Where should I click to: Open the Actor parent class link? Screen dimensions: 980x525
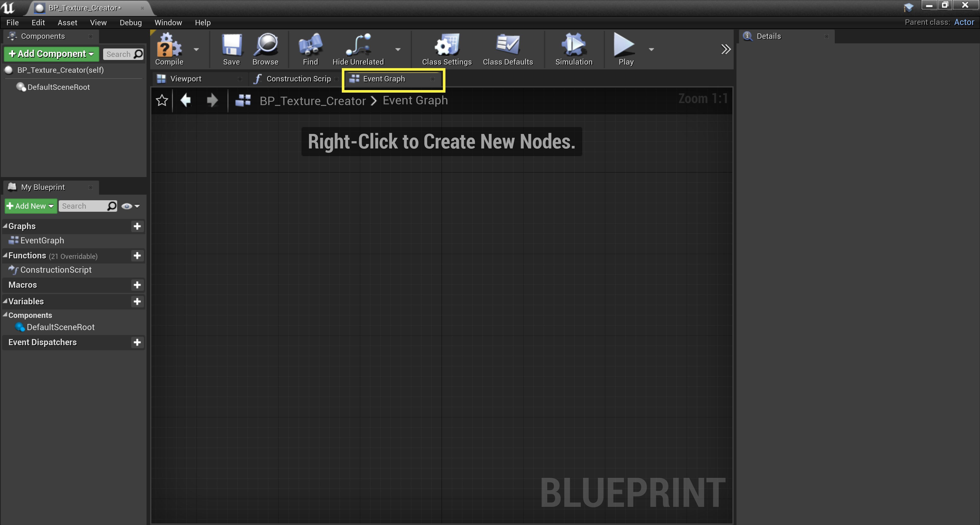tap(964, 22)
